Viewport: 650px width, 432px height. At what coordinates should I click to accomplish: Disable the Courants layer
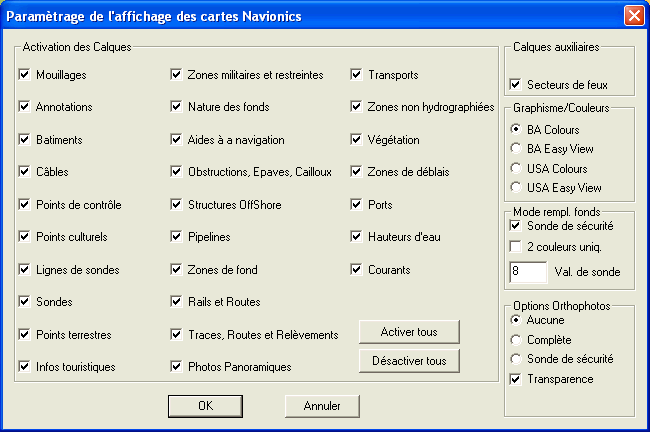click(356, 269)
